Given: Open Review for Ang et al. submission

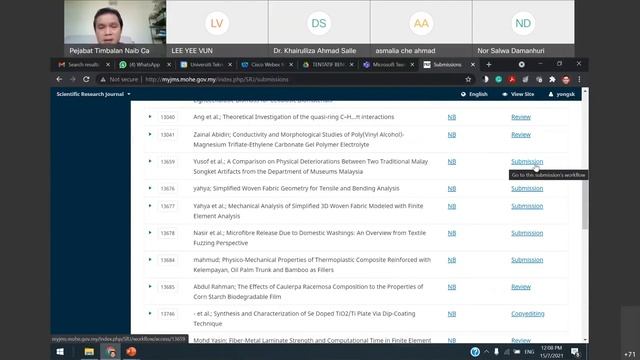Looking at the screenshot, I should point(521,117).
